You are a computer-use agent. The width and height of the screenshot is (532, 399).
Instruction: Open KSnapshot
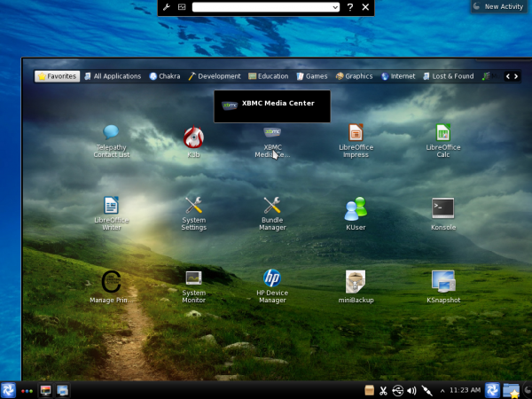443,286
